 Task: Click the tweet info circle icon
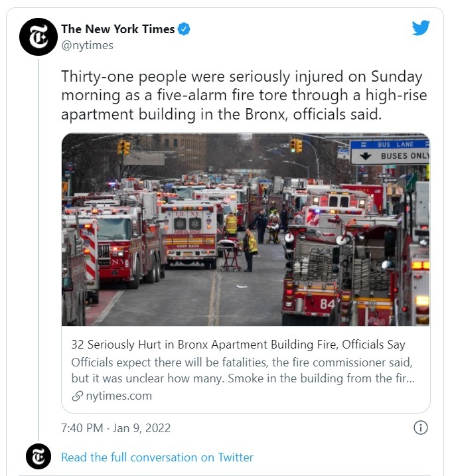421,428
